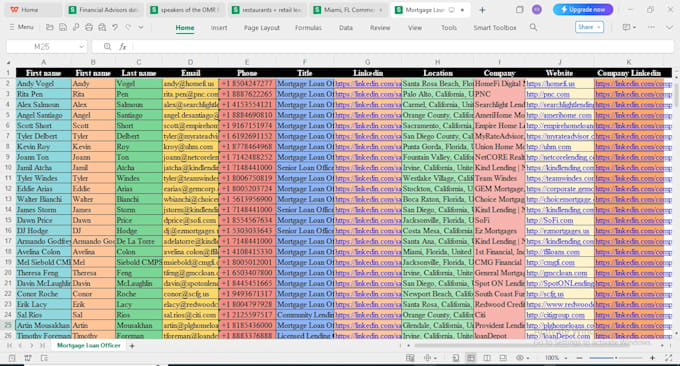The image size is (680, 366).
Task: Click the Undo arrow icon
Action: 115,27
